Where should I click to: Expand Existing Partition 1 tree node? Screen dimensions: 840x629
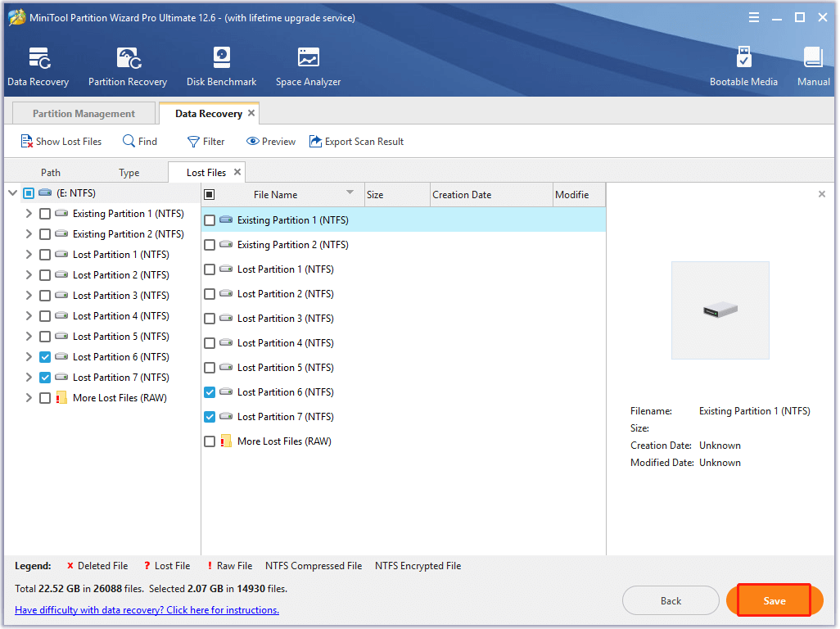(x=29, y=214)
